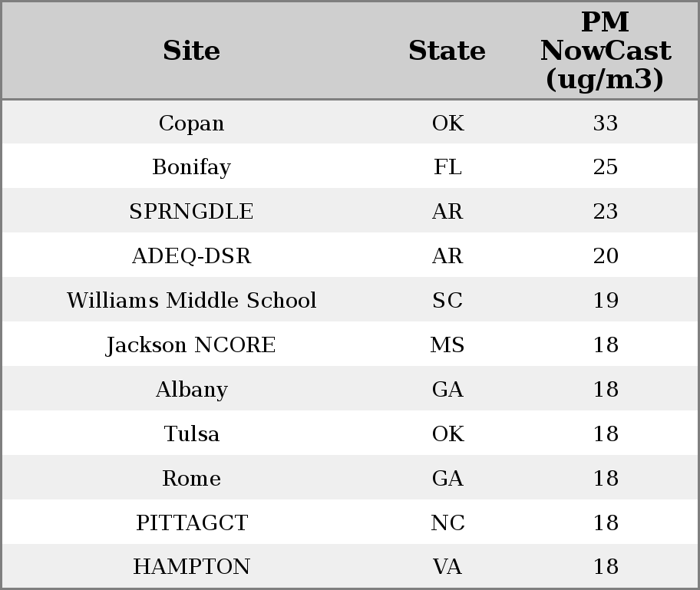Select the MS state value

click(x=447, y=345)
